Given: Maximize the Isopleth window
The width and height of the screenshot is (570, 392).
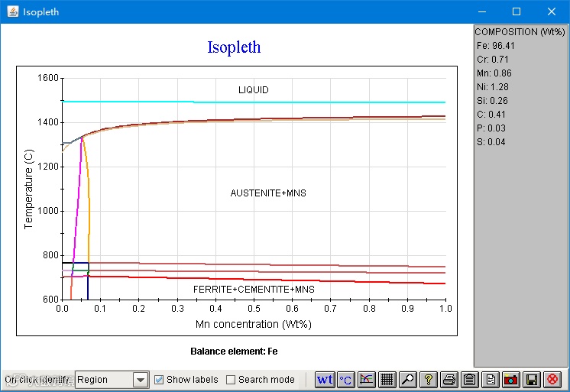Looking at the screenshot, I should (x=517, y=11).
